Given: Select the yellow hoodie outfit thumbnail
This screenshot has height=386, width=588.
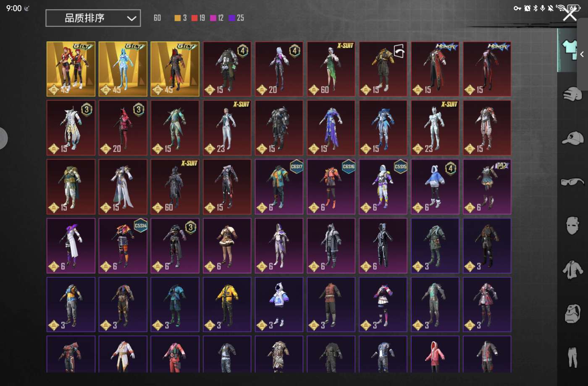Looking at the screenshot, I should click(x=227, y=304).
